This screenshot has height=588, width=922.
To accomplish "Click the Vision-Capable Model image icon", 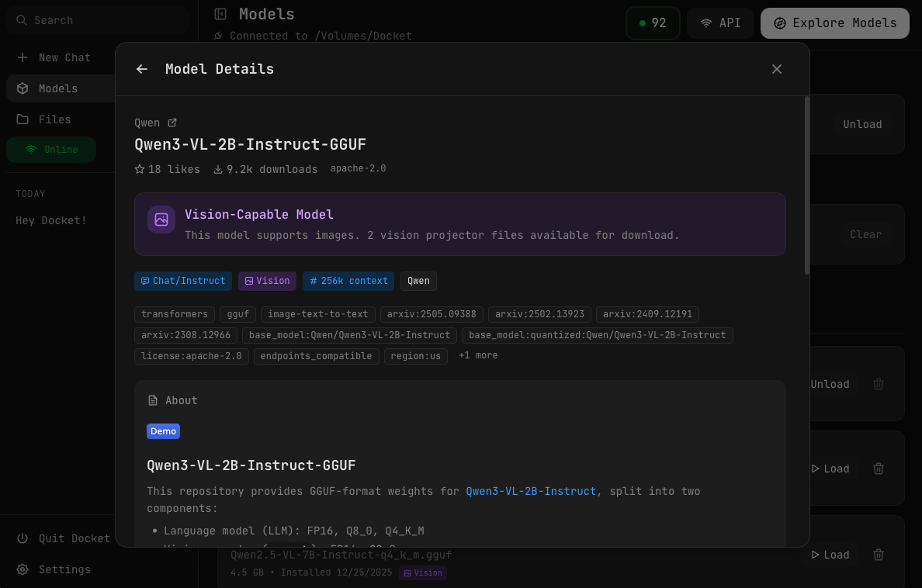I will tap(161, 220).
